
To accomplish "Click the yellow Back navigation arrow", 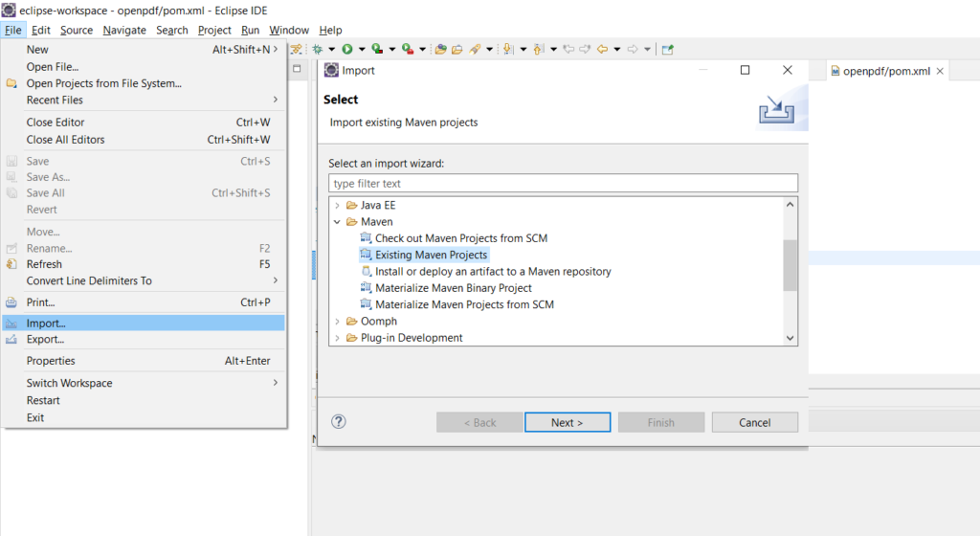I will tap(602, 49).
